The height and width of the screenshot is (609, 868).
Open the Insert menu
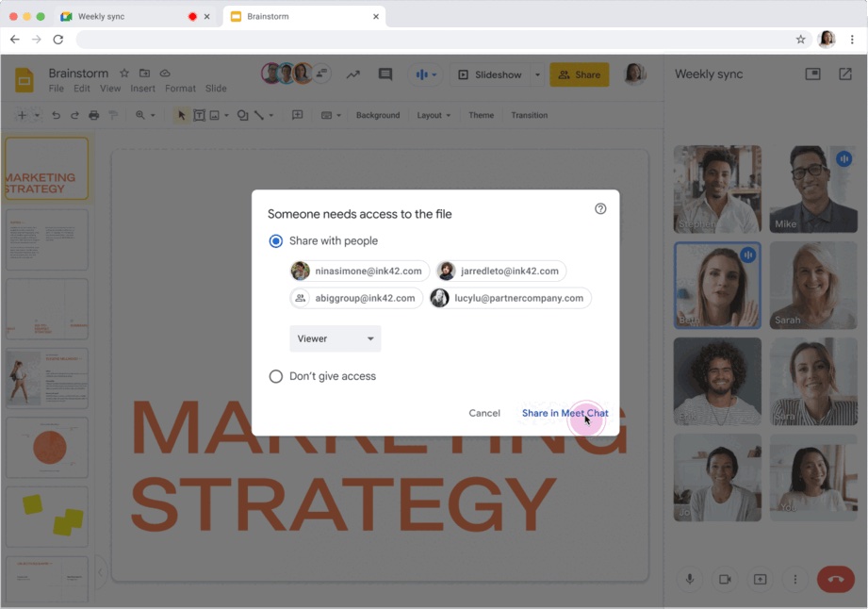142,89
